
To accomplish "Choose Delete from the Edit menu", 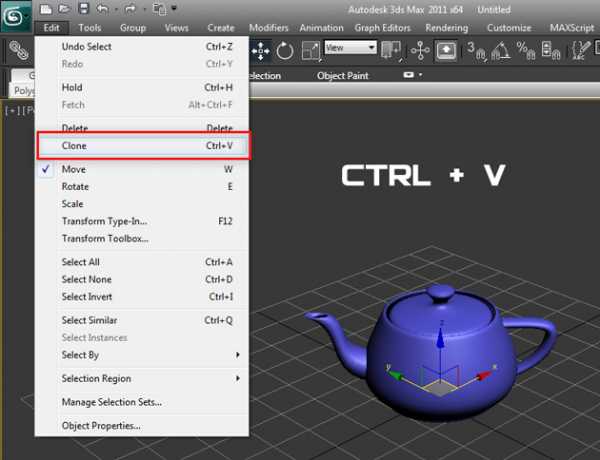I will [x=142, y=128].
